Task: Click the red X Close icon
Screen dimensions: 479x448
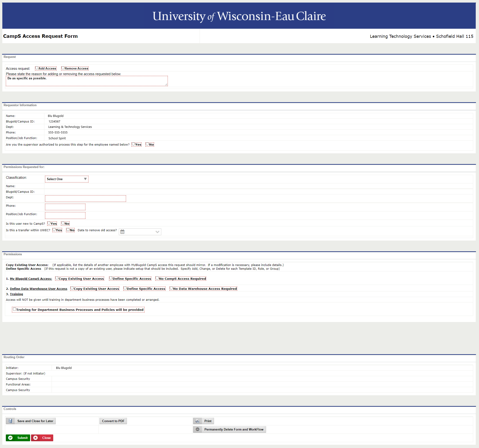Action: 35,438
